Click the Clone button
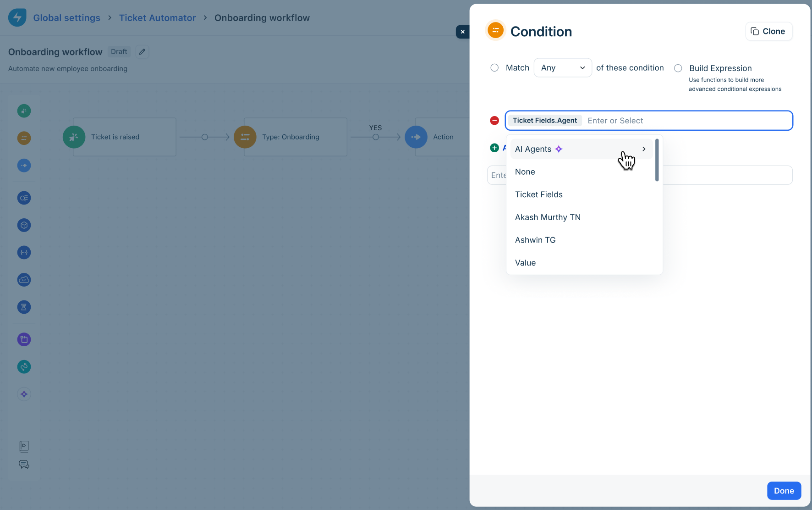The width and height of the screenshot is (812, 510). tap(768, 32)
